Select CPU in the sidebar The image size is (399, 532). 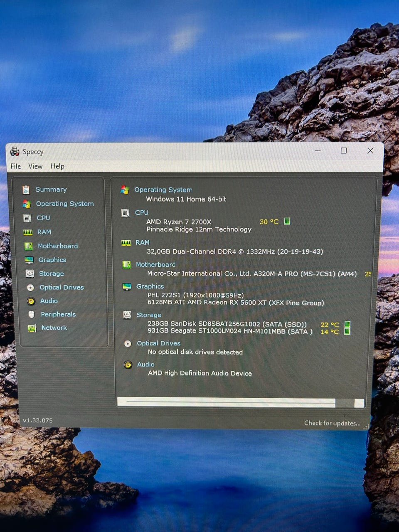(x=43, y=218)
